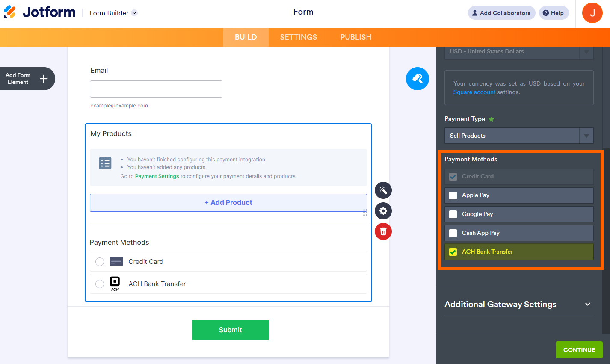This screenshot has height=364, width=610.
Task: Click the CONTINUE button
Action: 579,350
